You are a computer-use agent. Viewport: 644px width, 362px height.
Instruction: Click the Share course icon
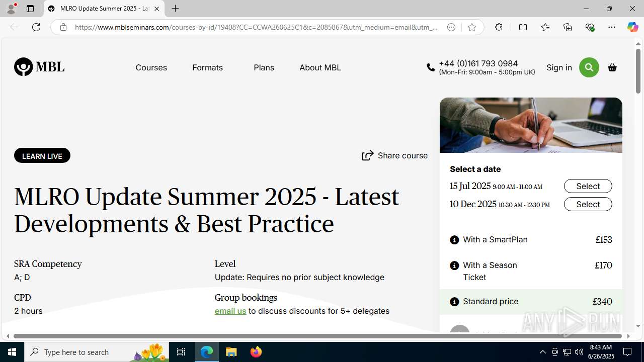[x=368, y=155]
